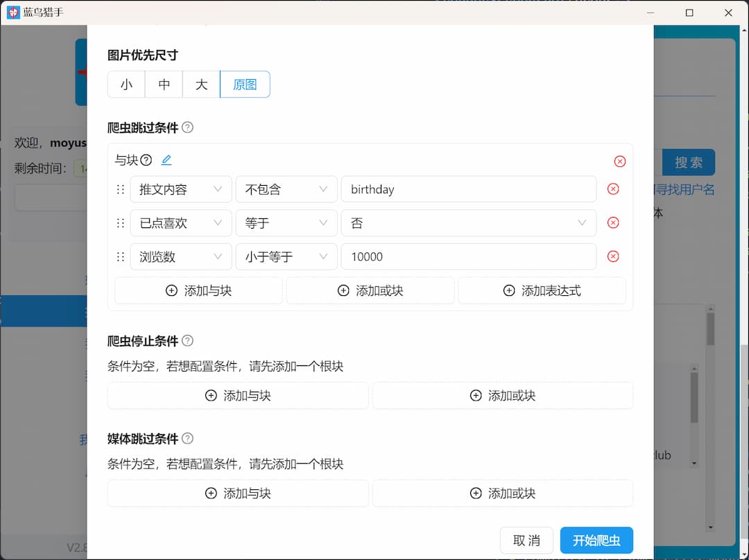Open the 不包含 operator dropdown
749x560 pixels.
click(x=286, y=189)
